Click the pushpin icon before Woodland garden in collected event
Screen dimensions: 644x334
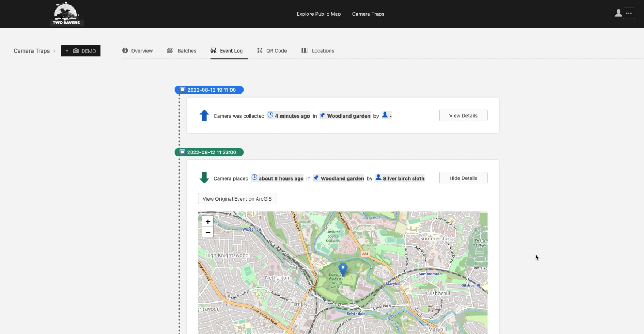(322, 115)
